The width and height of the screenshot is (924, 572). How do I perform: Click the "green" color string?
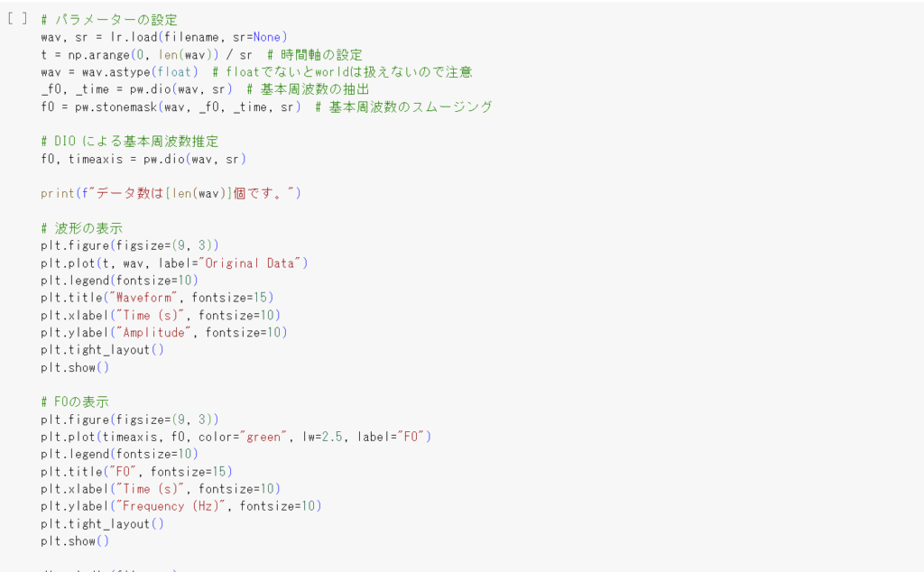tap(263, 437)
